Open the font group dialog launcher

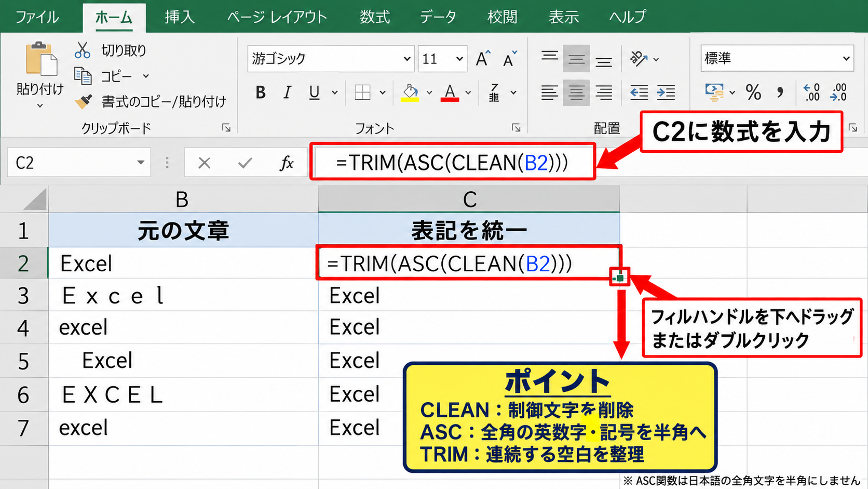[x=516, y=128]
